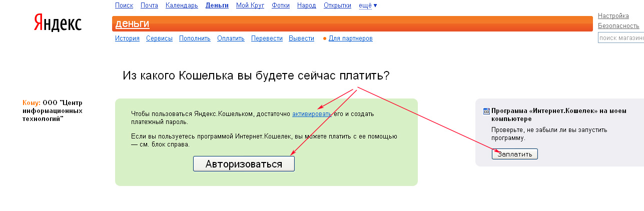Expand the «ещё» dropdown menu
Image resolution: width=644 pixels, height=211 pixels.
368,5
